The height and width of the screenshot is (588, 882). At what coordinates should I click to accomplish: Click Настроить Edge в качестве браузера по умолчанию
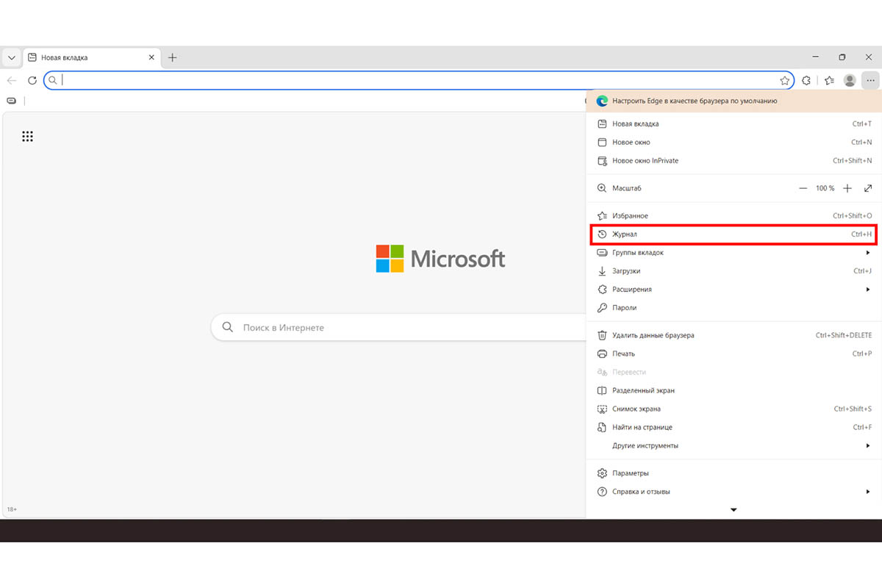pyautogui.click(x=734, y=101)
